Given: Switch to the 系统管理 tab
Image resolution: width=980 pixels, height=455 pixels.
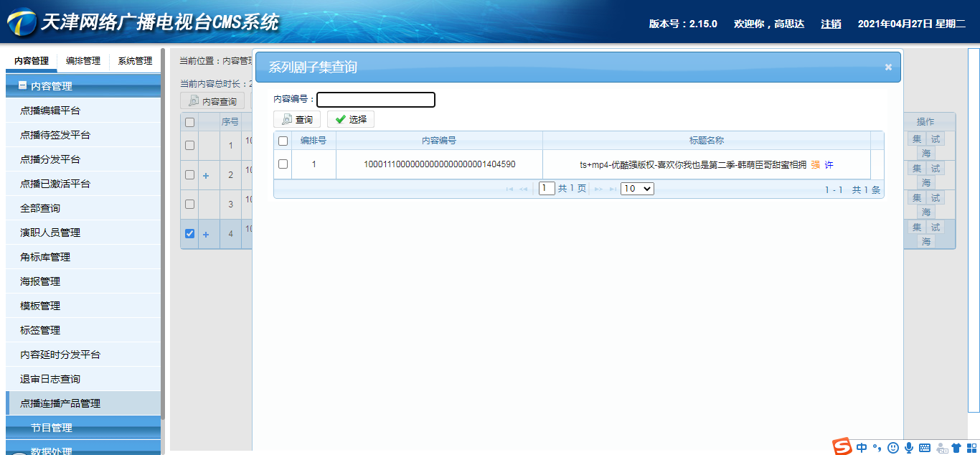Looking at the screenshot, I should (x=135, y=61).
